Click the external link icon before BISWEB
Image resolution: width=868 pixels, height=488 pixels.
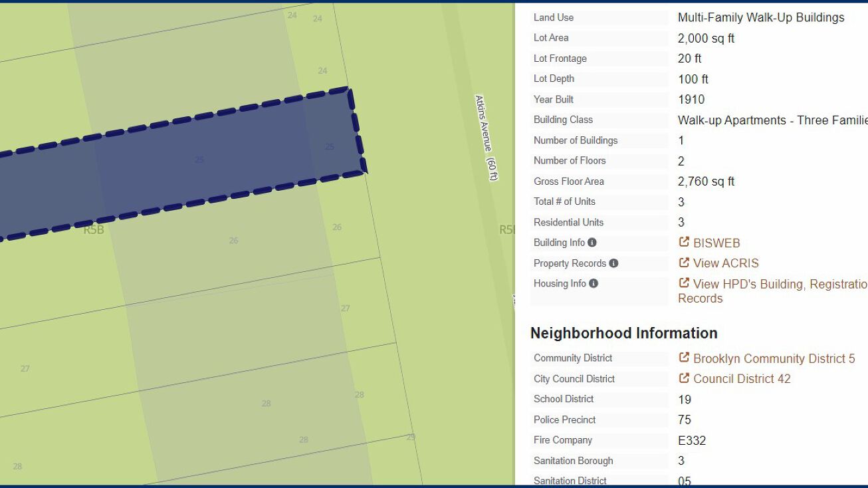tap(684, 243)
